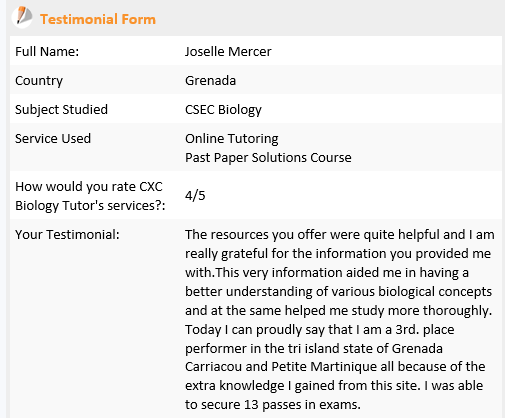Click the Online Tutoring entry

pos(232,139)
